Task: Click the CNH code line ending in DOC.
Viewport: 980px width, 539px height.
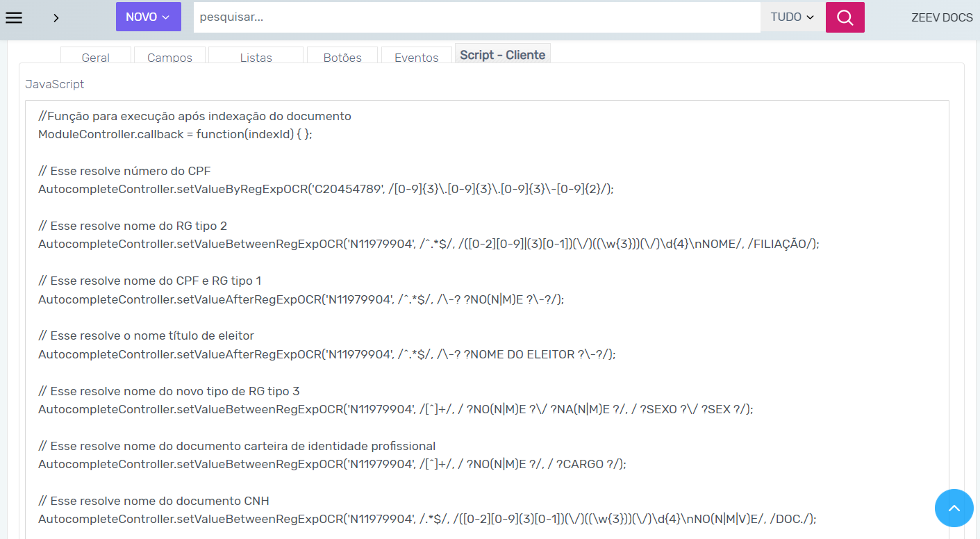Action: pos(426,519)
